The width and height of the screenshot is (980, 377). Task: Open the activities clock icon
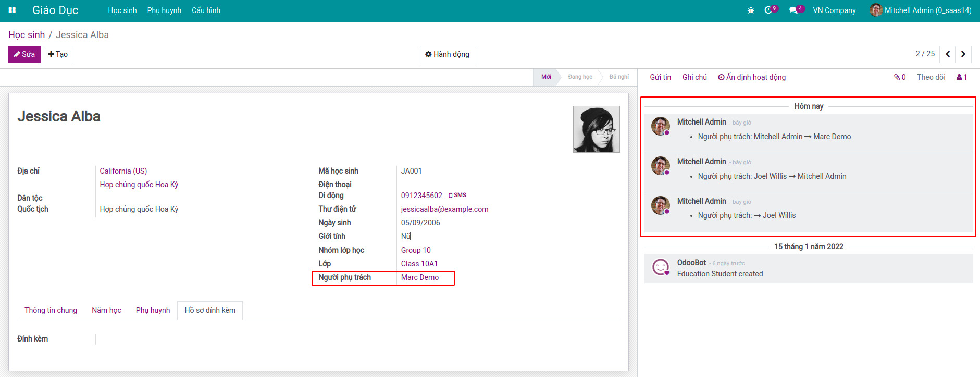point(768,10)
